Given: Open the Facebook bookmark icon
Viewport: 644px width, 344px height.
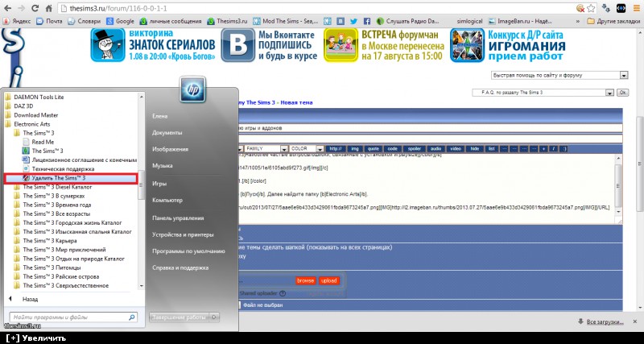Looking at the screenshot, I should pyautogui.click(x=367, y=21).
